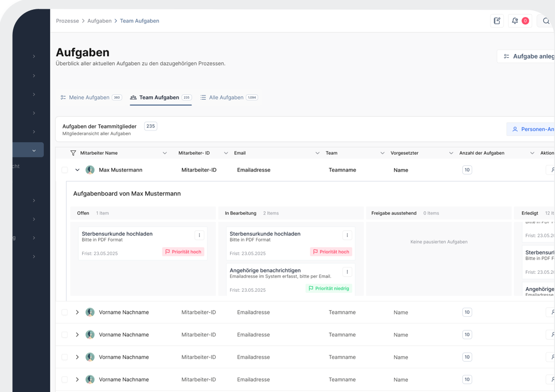Expand the second Vorname Nachname row

(x=77, y=335)
